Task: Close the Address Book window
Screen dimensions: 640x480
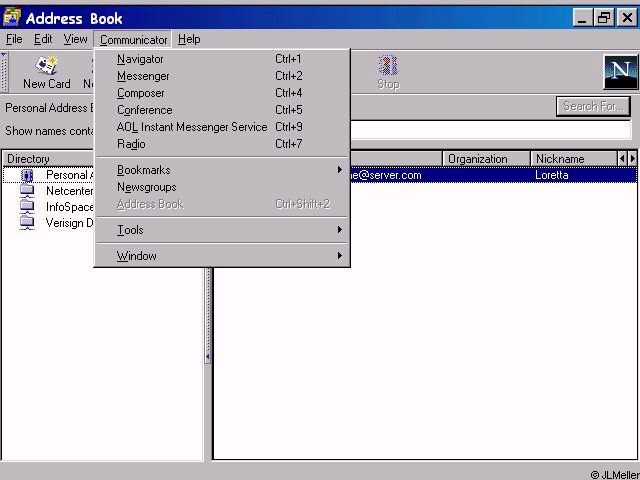Action: (x=627, y=18)
